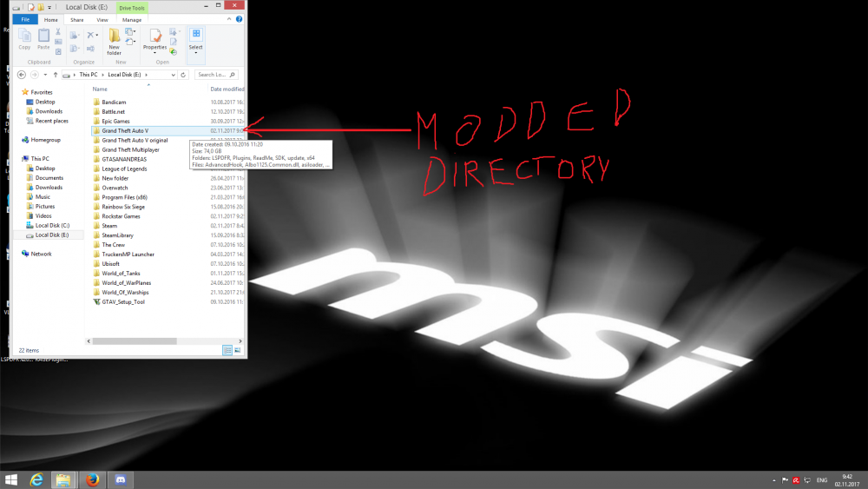Go Up one level to This PC
Screen dimensions: 868x489
point(56,74)
